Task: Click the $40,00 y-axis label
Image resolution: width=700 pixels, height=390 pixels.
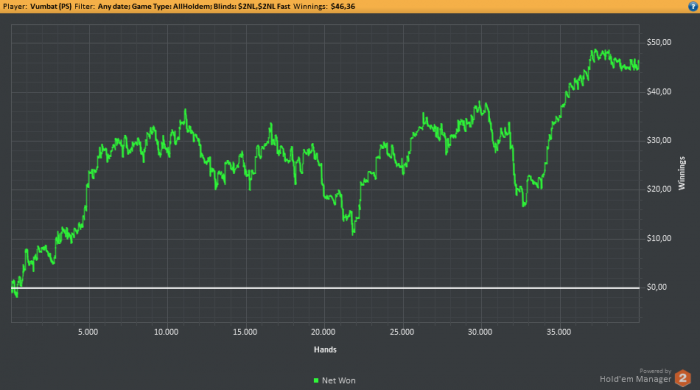Action: point(659,91)
